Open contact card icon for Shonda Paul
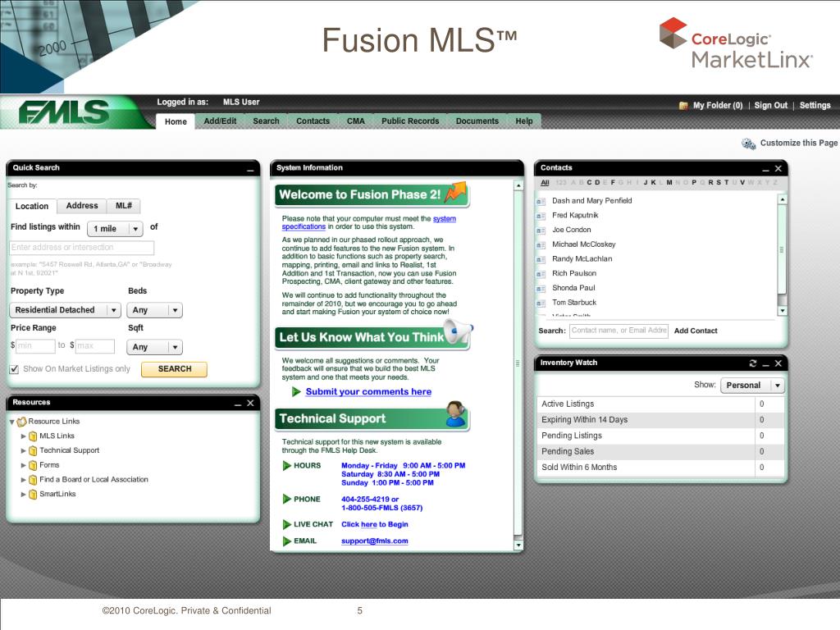The height and width of the screenshot is (630, 840). (x=541, y=289)
